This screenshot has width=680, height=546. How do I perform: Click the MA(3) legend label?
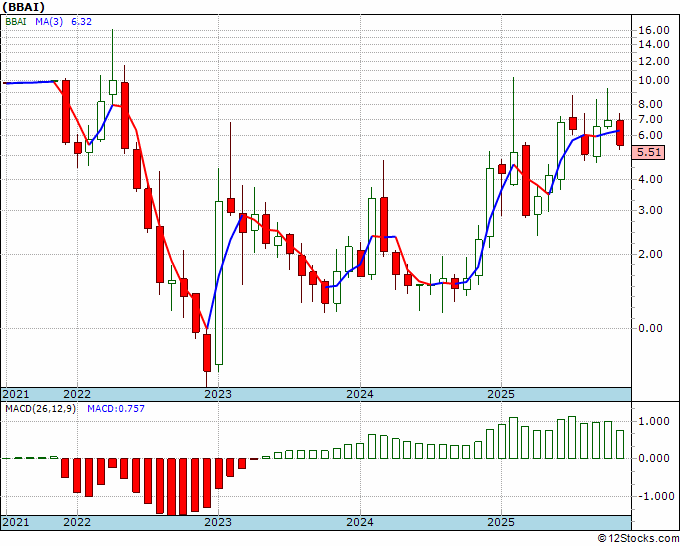(x=49, y=22)
